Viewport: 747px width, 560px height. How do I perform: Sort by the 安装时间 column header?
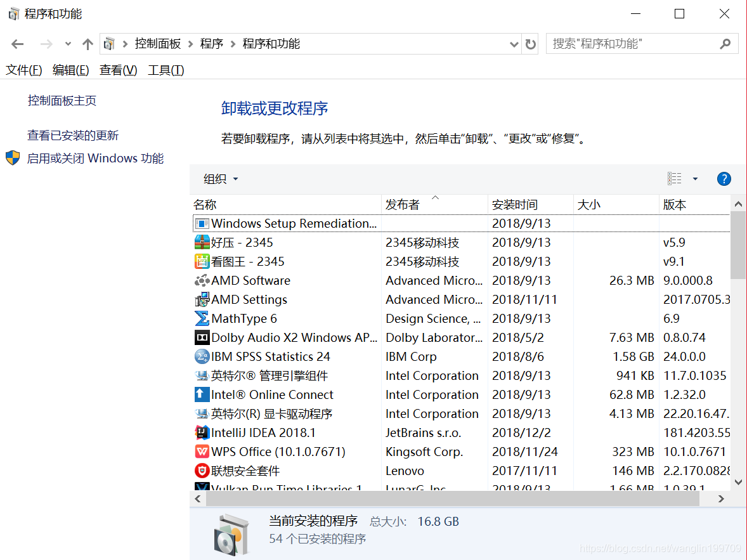pos(531,204)
